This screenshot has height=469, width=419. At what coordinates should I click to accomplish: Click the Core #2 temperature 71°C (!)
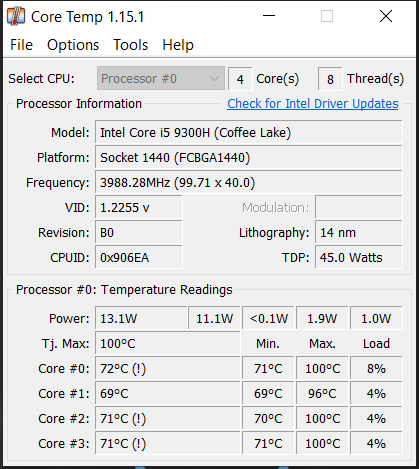click(x=168, y=418)
